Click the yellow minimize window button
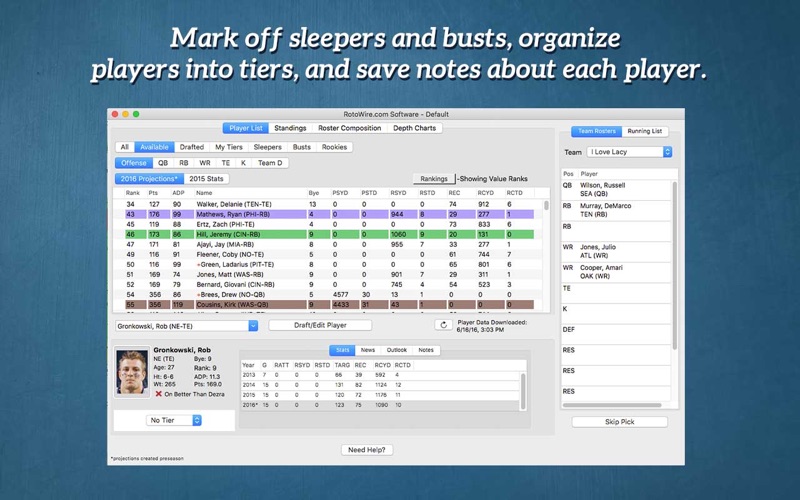The image size is (800, 500). pos(126,114)
